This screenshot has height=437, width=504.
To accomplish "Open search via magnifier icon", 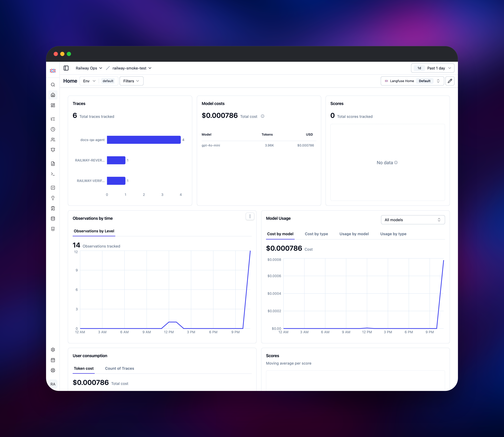I will click(x=53, y=85).
